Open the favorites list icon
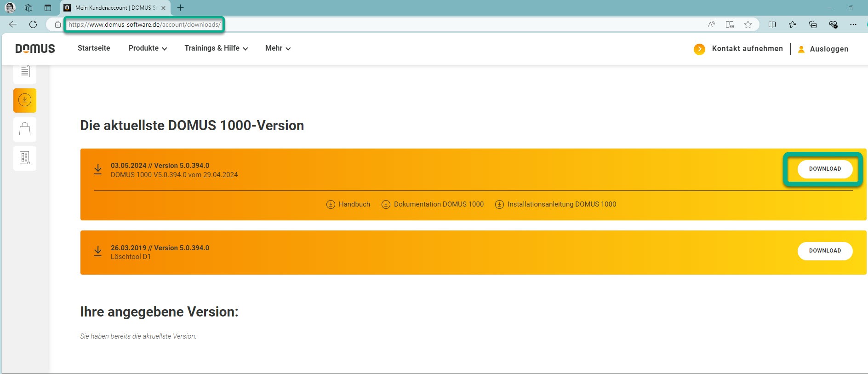The height and width of the screenshot is (374, 868). [793, 24]
